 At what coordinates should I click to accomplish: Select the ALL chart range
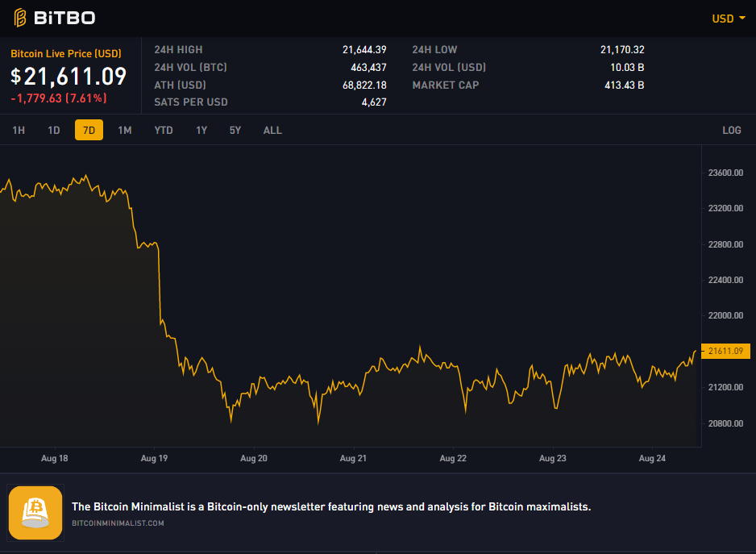pyautogui.click(x=272, y=131)
